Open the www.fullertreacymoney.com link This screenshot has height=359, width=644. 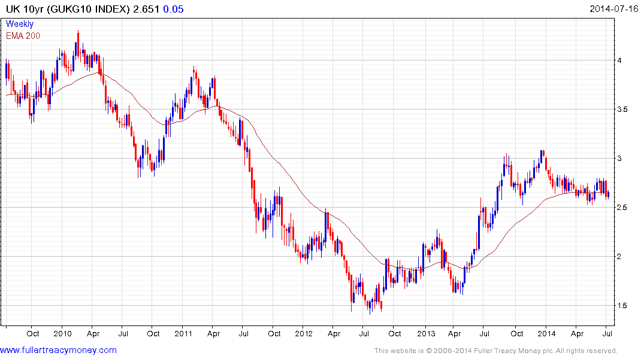[x=58, y=350]
